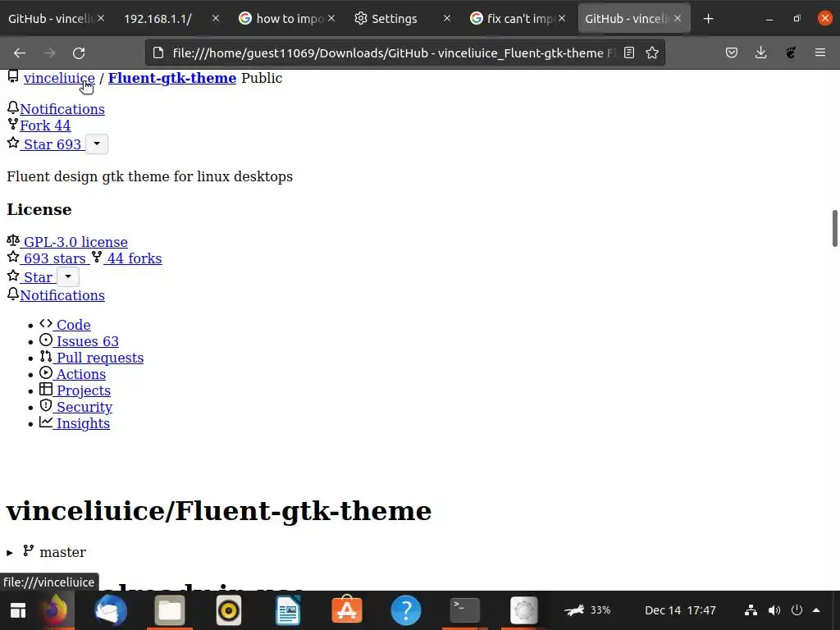Expand the master branch disclosure triangle
Image resolution: width=840 pixels, height=630 pixels.
(x=10, y=552)
